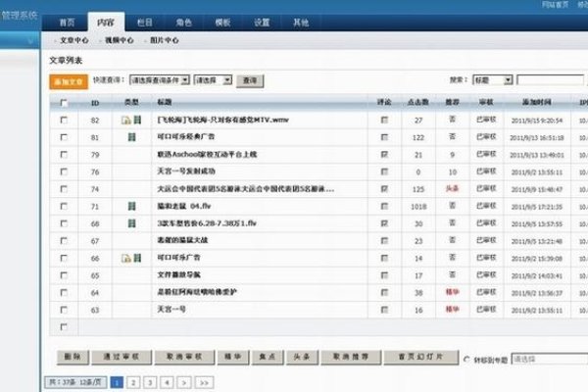Collapse the left sidebar header arrow

point(30,41)
